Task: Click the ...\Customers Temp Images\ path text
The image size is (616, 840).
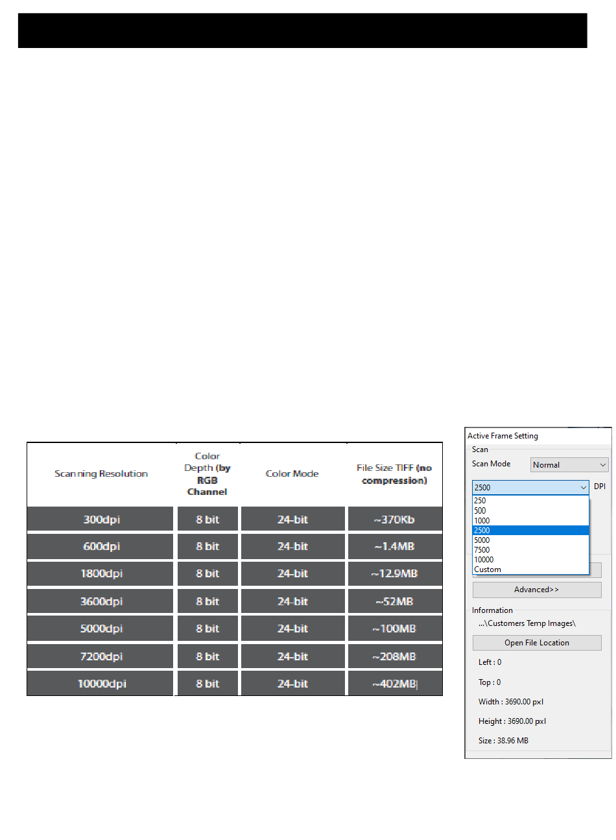Action: (527, 623)
